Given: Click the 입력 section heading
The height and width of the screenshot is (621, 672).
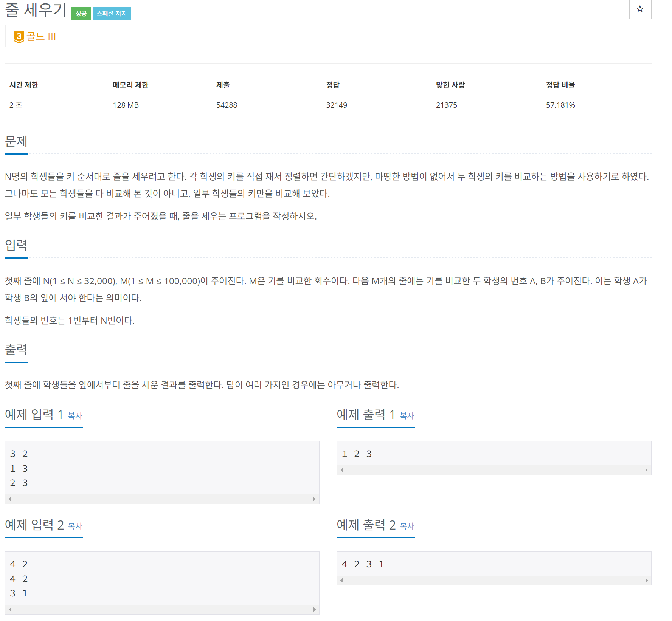Looking at the screenshot, I should coord(16,245).
